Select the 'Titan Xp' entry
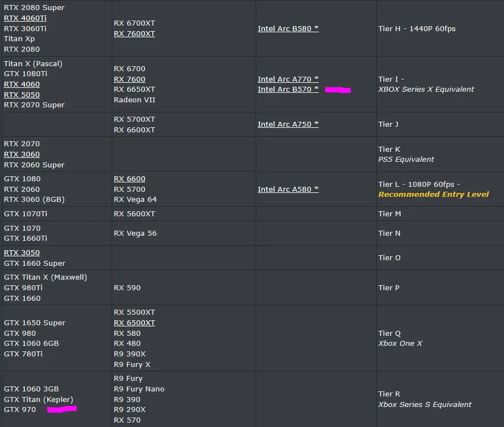The image size is (504, 427). point(19,39)
